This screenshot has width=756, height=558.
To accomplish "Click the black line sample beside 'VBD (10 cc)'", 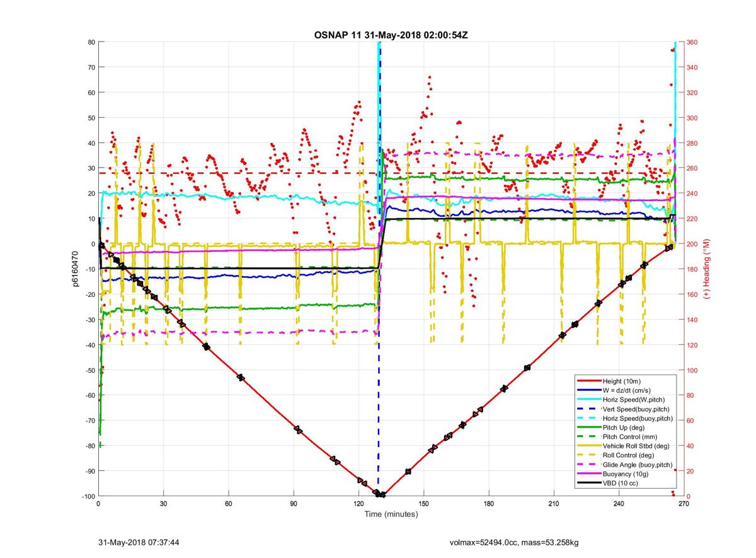I will (588, 482).
